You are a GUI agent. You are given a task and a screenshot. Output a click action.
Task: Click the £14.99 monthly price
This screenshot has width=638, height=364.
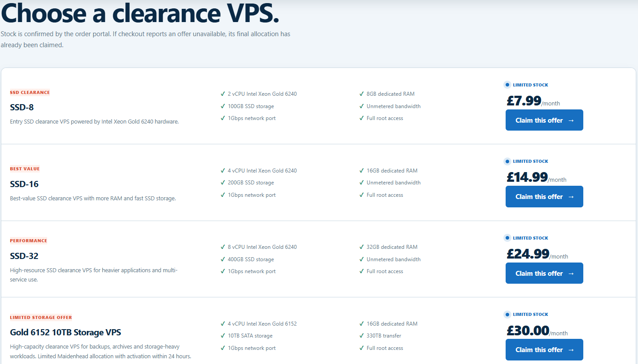point(537,177)
